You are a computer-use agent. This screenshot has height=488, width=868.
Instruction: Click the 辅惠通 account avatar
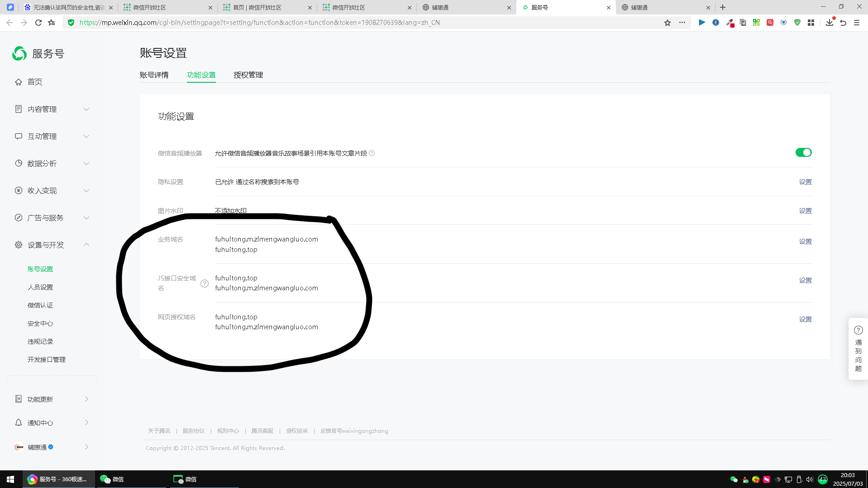(x=19, y=447)
